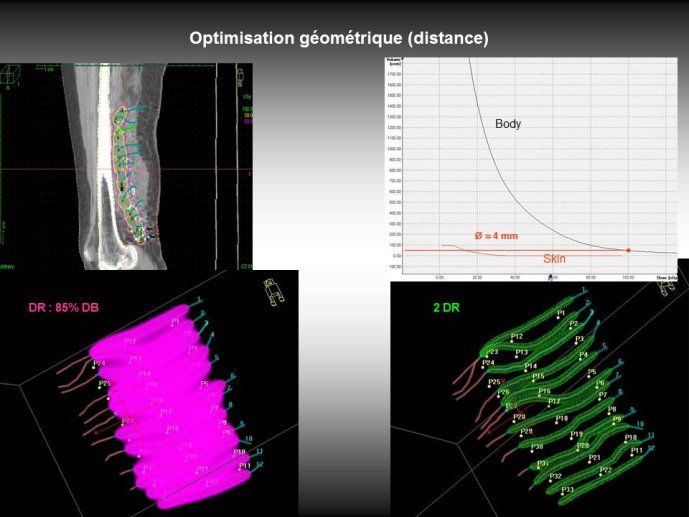The width and height of the screenshot is (689, 517).
Task: Select point P29 in the green 2 DR view
Action: 526,431
